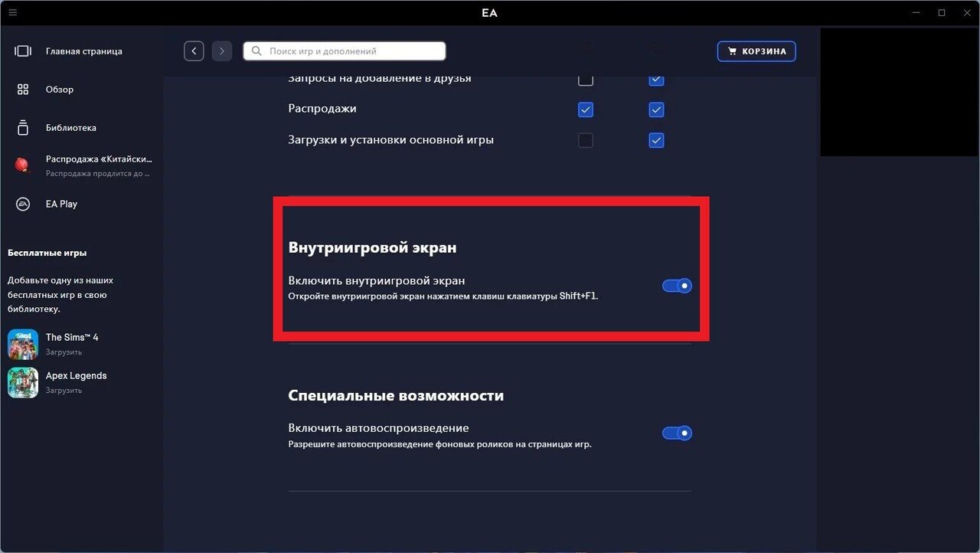This screenshot has height=553, width=980.
Task: Uncheck second Распродажи checkbox
Action: [x=656, y=110]
